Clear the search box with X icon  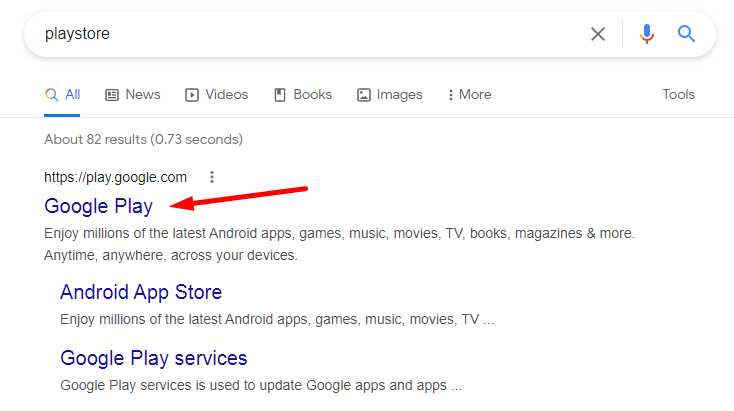pos(598,34)
